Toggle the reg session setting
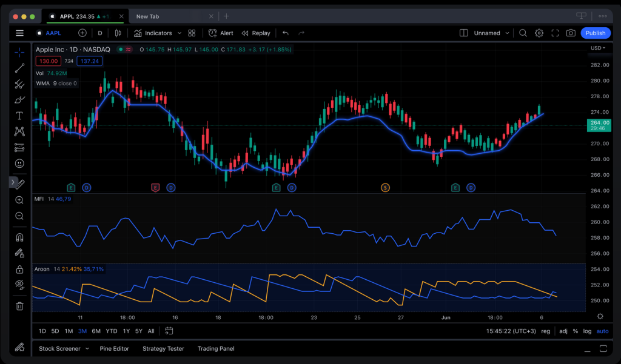 [546, 331]
